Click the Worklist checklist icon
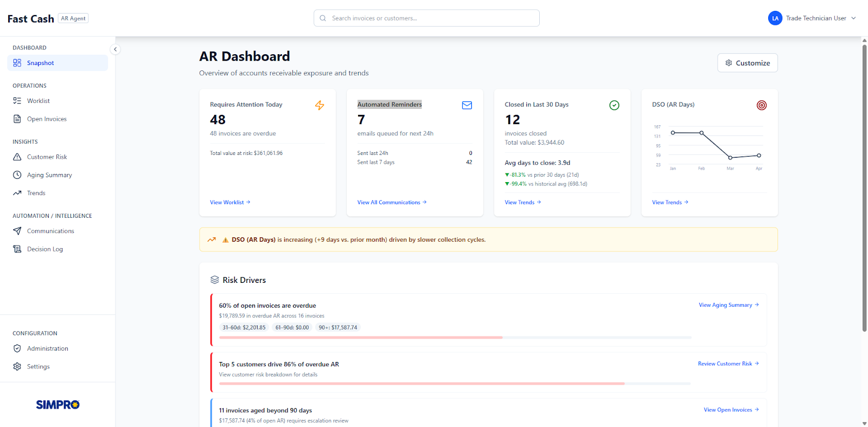The image size is (868, 427). [x=17, y=101]
